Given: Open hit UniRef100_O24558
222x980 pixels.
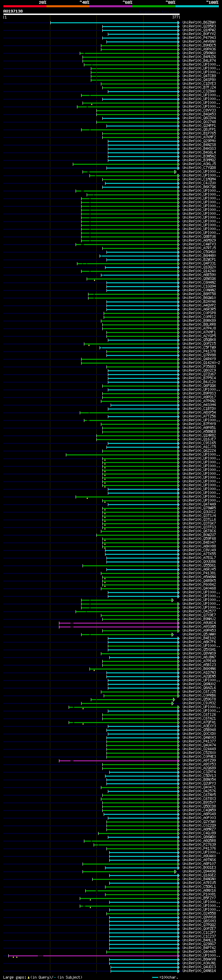Looking at the screenshot, I should click(x=199, y=913).
